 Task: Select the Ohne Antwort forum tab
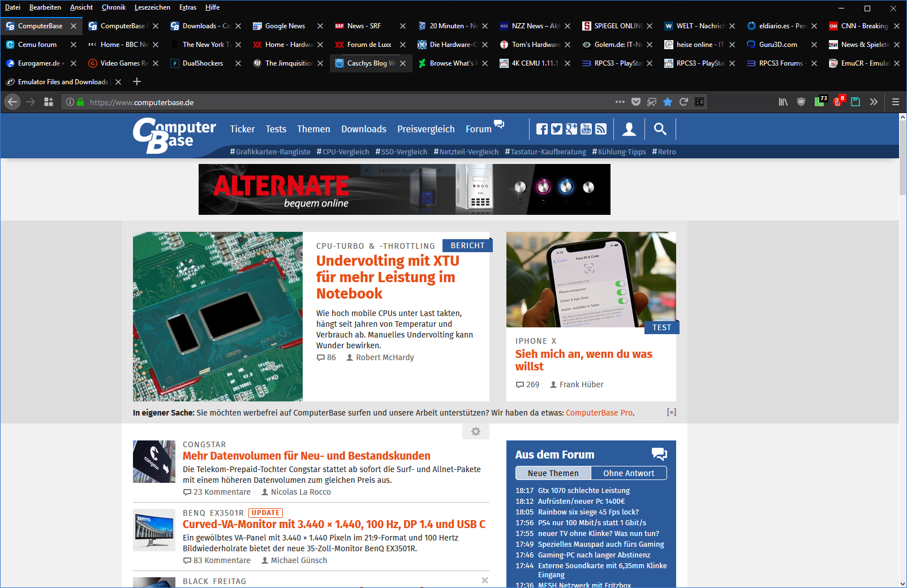629,473
